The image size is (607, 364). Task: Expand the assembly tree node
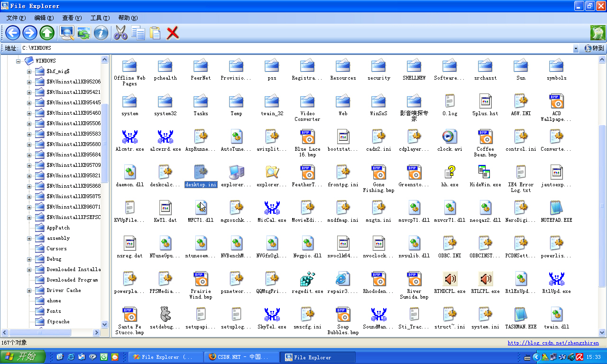[x=29, y=238]
